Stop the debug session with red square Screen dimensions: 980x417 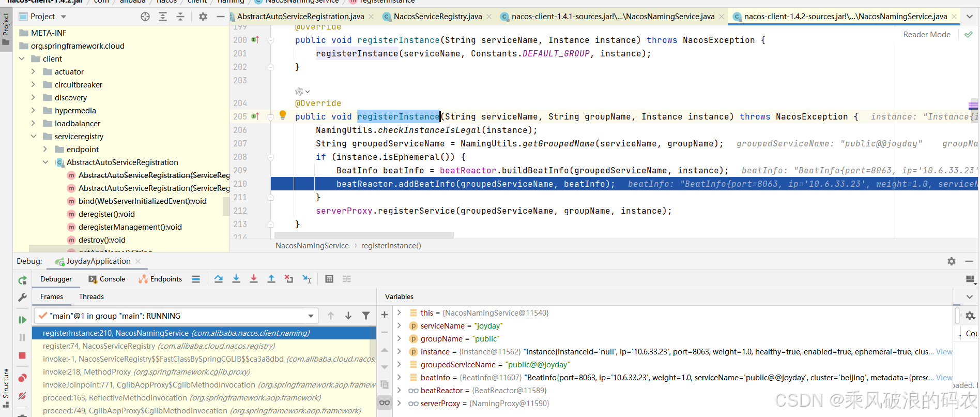point(22,355)
